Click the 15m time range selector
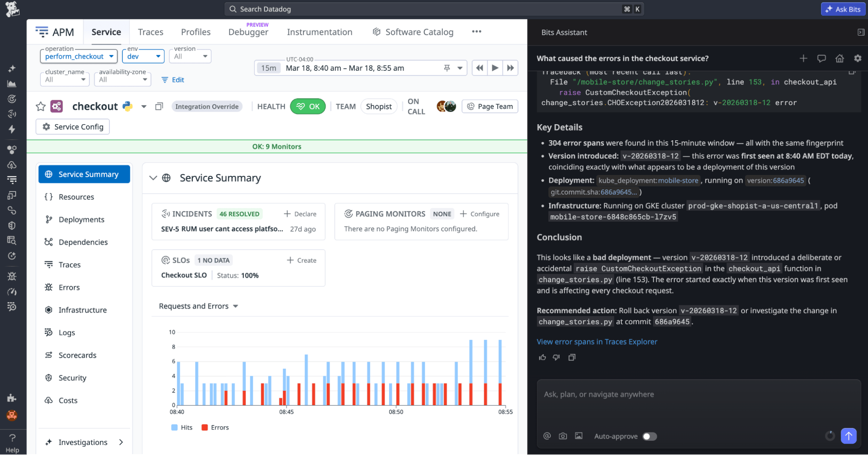Screen dimensions: 868x455 click(x=268, y=68)
